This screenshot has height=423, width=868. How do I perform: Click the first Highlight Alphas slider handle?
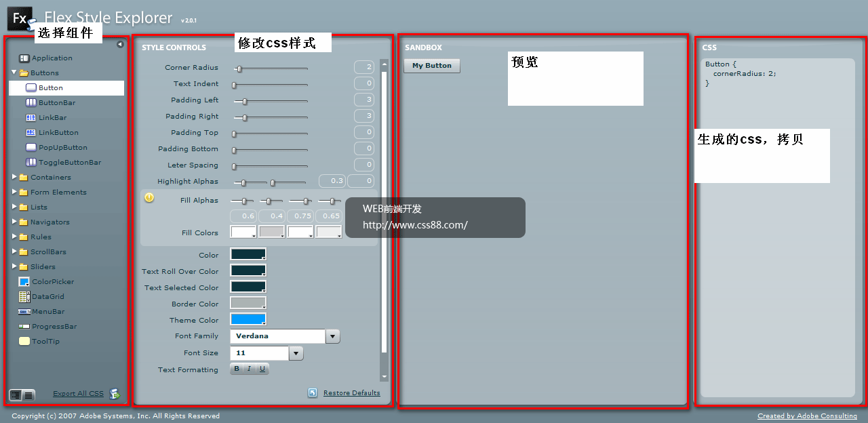pos(244,183)
